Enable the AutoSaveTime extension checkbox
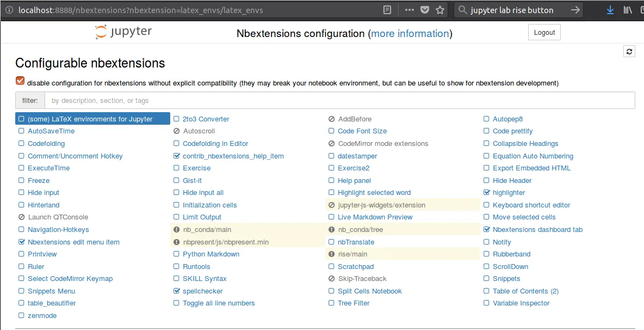 [x=21, y=131]
